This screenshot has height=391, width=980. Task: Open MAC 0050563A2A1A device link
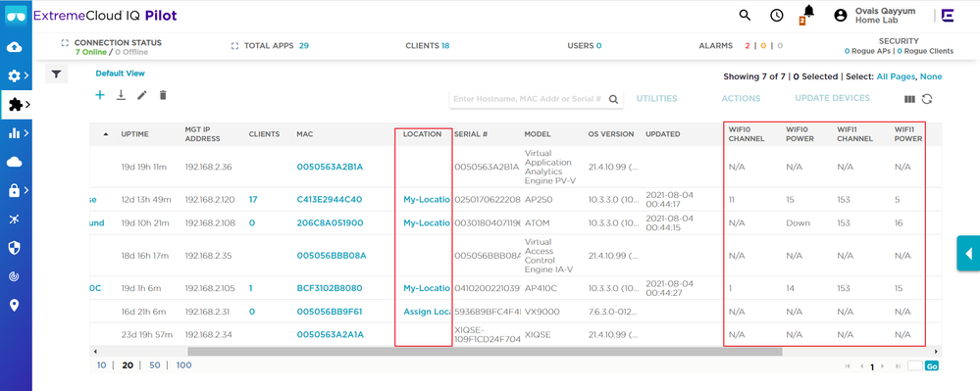[330, 335]
